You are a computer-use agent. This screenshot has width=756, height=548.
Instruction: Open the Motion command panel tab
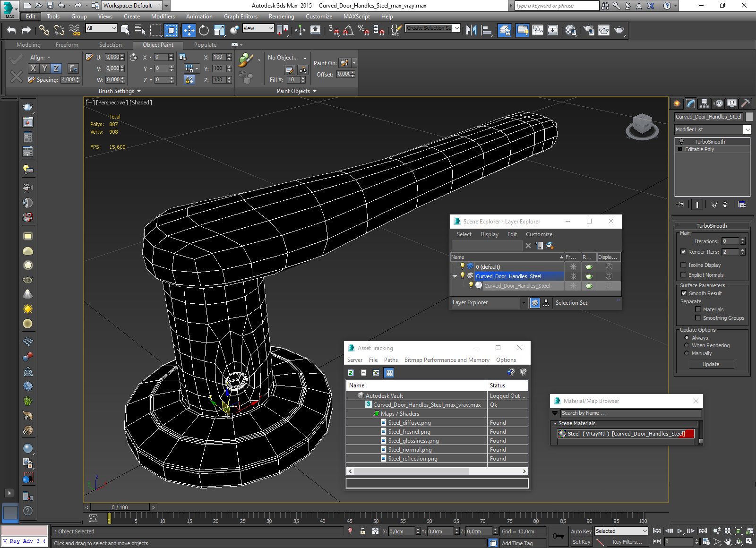(718, 103)
